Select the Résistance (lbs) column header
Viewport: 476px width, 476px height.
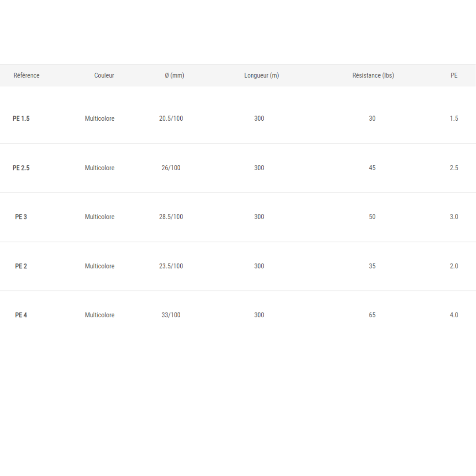pyautogui.click(x=373, y=75)
